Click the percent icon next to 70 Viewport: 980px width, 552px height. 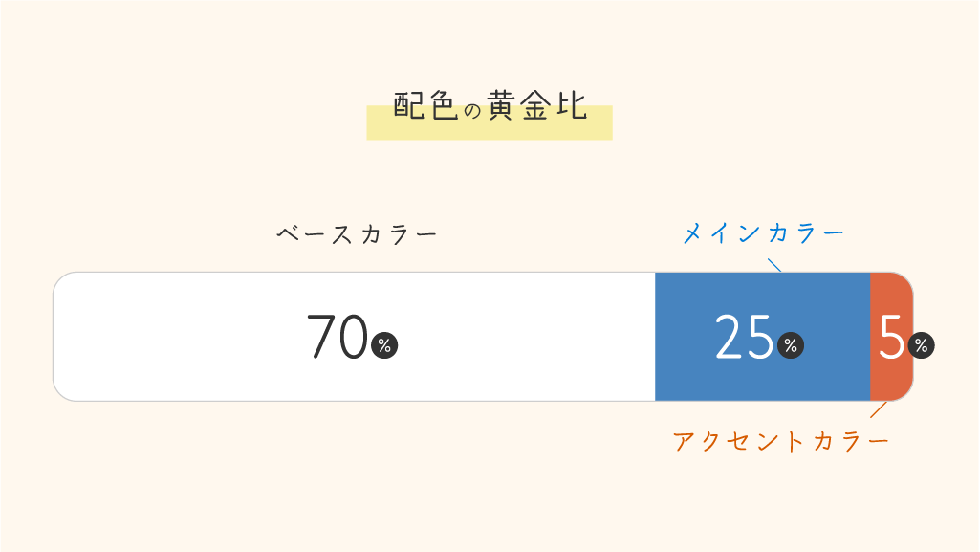pos(384,346)
